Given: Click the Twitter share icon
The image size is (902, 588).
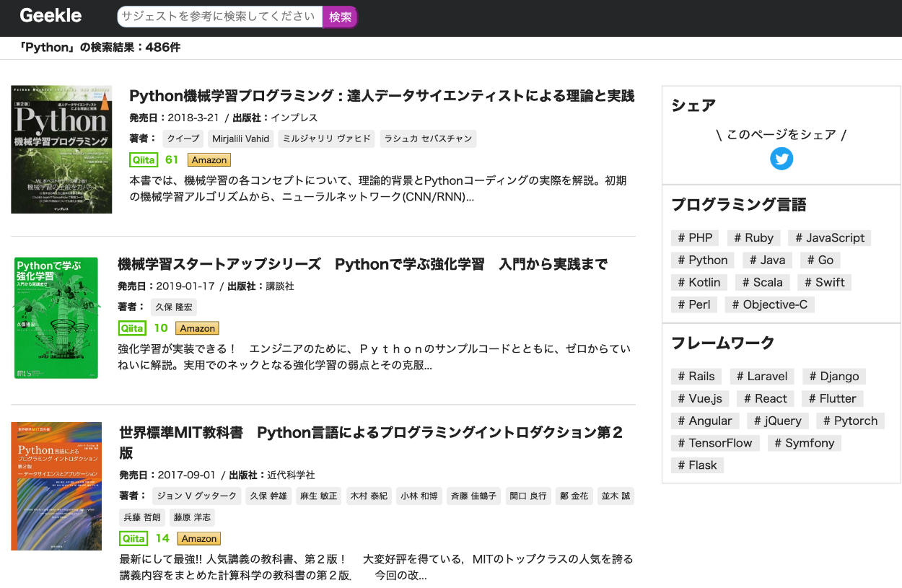Looking at the screenshot, I should pyautogui.click(x=781, y=159).
